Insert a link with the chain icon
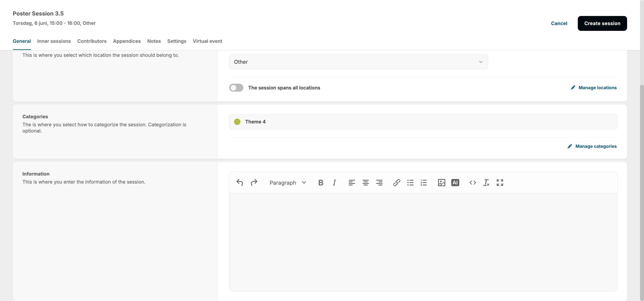This screenshot has height=301, width=644. coord(396,183)
